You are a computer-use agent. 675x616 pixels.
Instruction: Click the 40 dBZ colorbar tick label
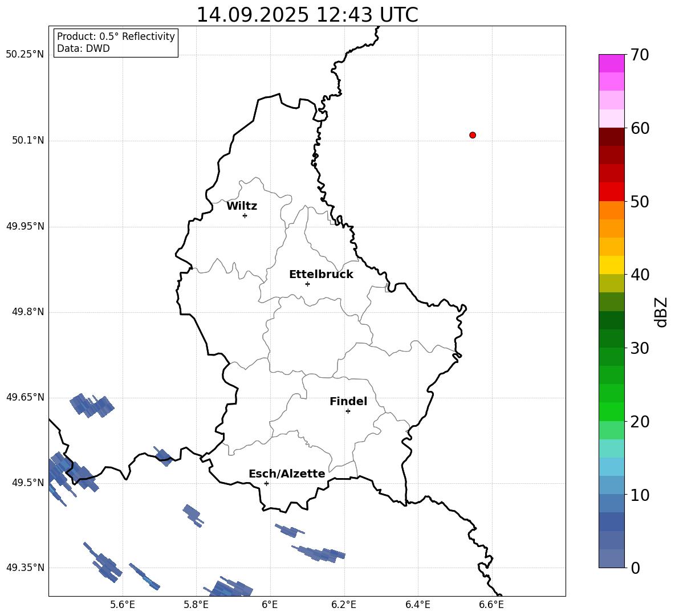640,275
